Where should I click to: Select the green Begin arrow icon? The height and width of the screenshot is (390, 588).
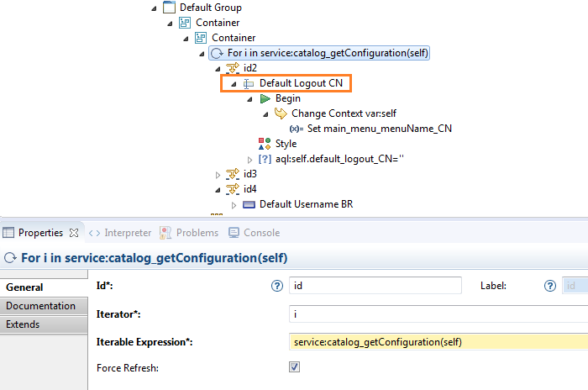click(265, 98)
